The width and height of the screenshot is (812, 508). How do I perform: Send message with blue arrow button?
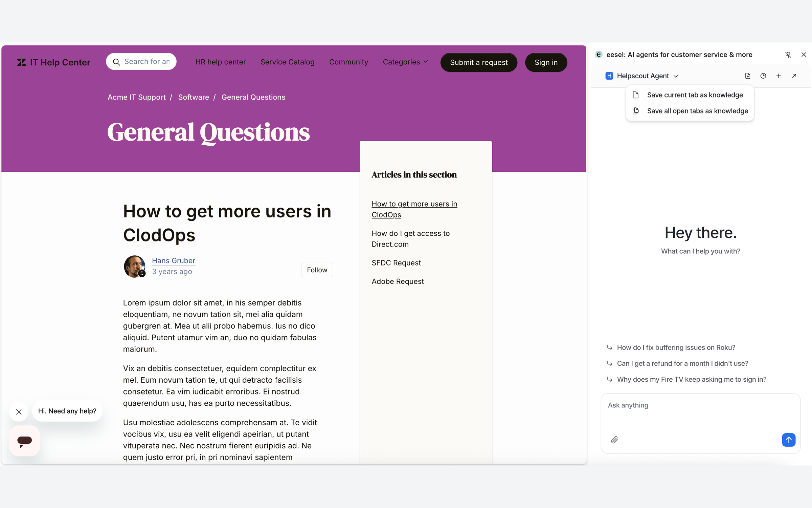click(789, 440)
